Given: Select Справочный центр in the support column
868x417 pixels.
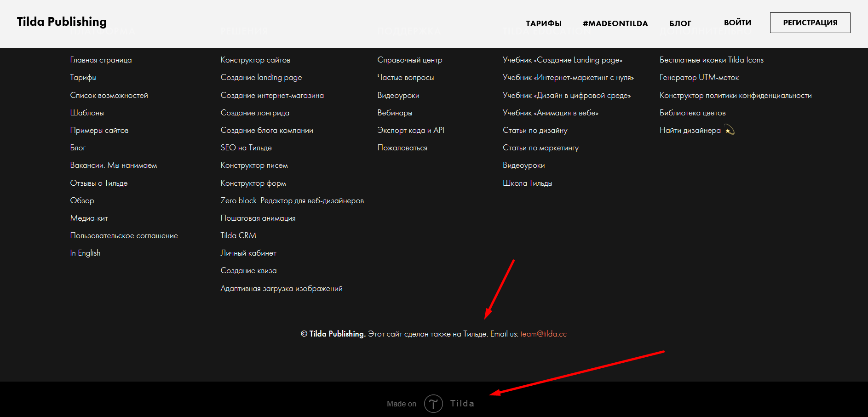Looking at the screenshot, I should coord(409,60).
